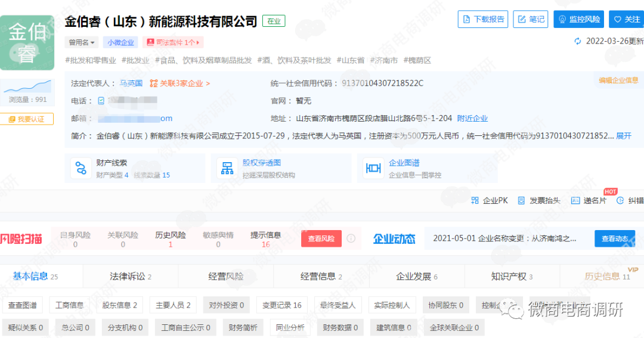This screenshot has width=644, height=338.
Task: Click the 金伯睿 company logo thumbnail
Action: pos(27,43)
